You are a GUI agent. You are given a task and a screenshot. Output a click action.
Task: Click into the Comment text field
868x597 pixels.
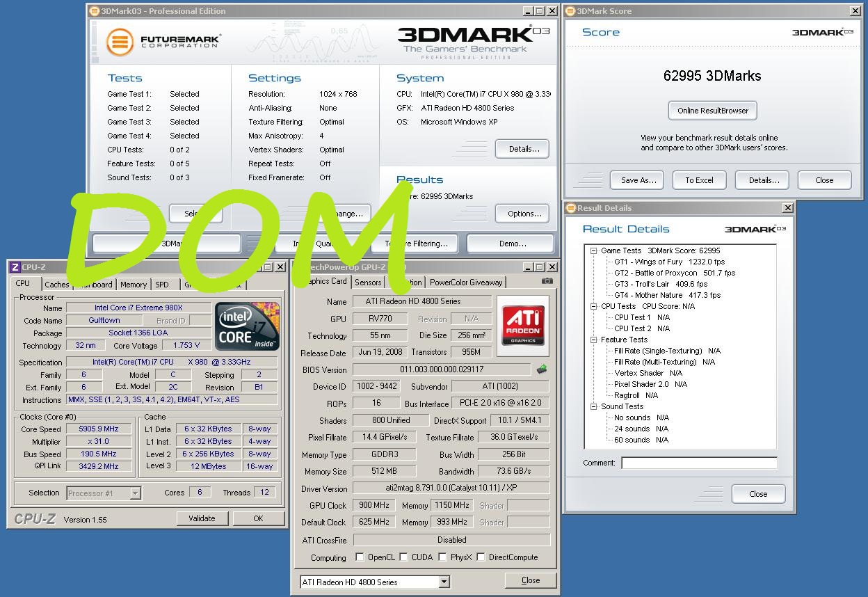(x=698, y=463)
